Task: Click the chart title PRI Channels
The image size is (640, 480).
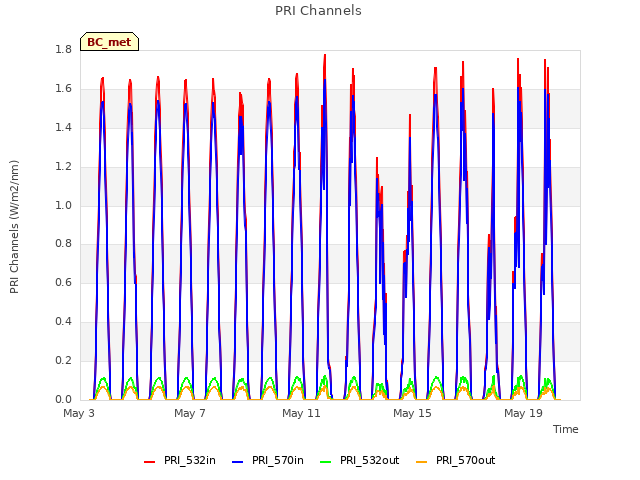Action: pos(318,11)
